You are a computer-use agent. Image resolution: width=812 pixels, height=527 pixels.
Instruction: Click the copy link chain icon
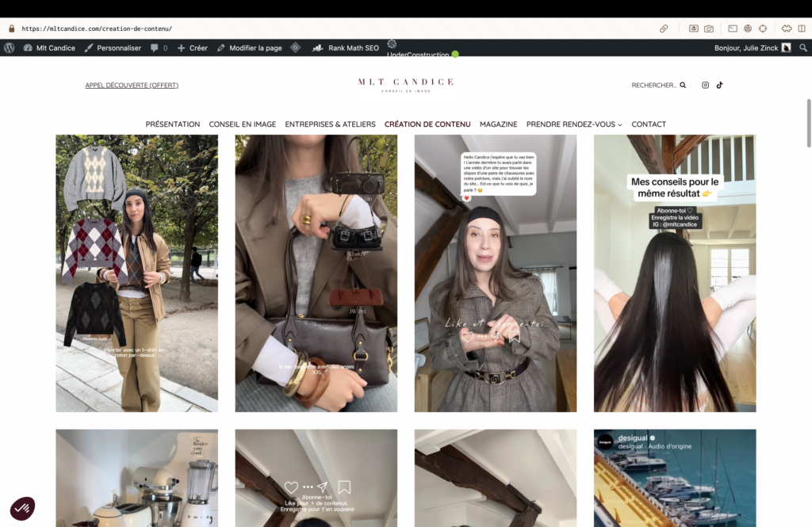pyautogui.click(x=664, y=29)
